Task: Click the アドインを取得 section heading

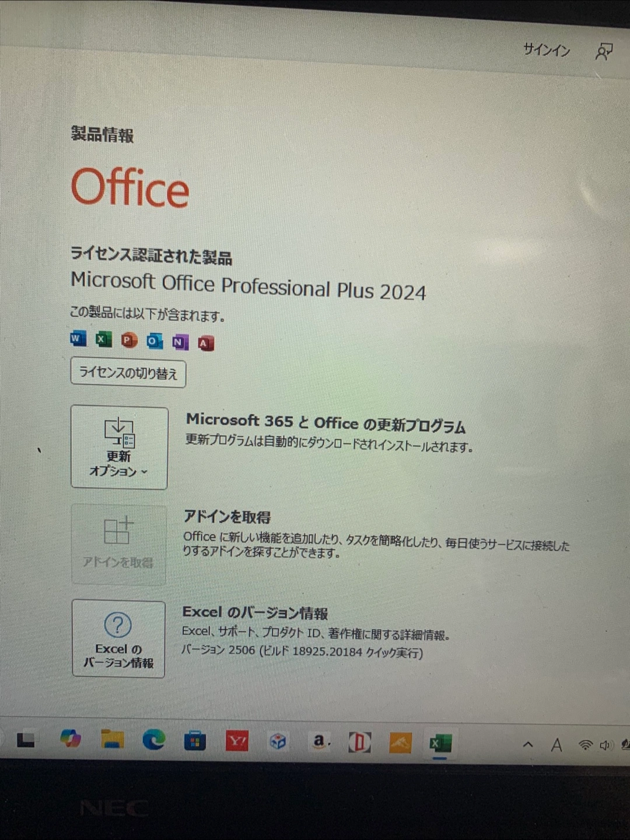Action: click(228, 517)
